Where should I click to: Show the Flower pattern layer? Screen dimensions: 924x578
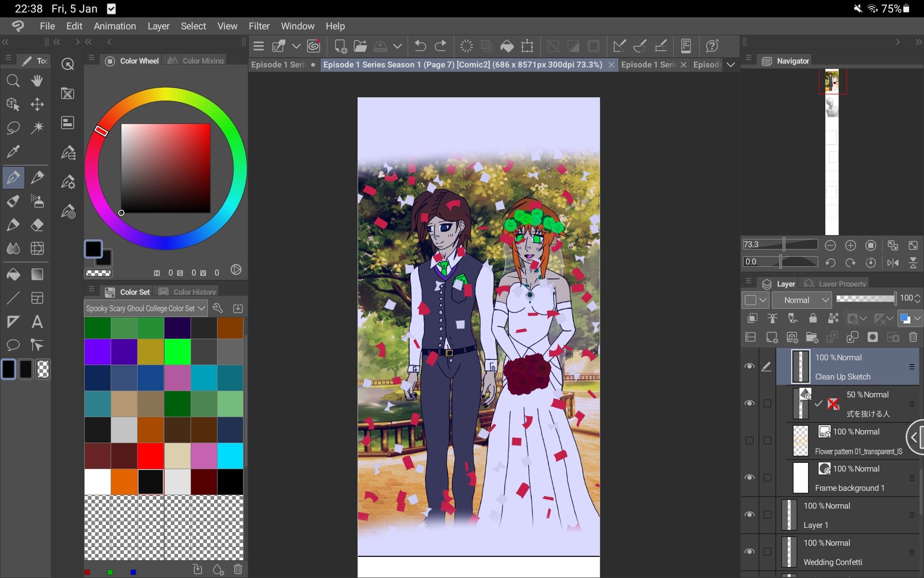tap(749, 441)
